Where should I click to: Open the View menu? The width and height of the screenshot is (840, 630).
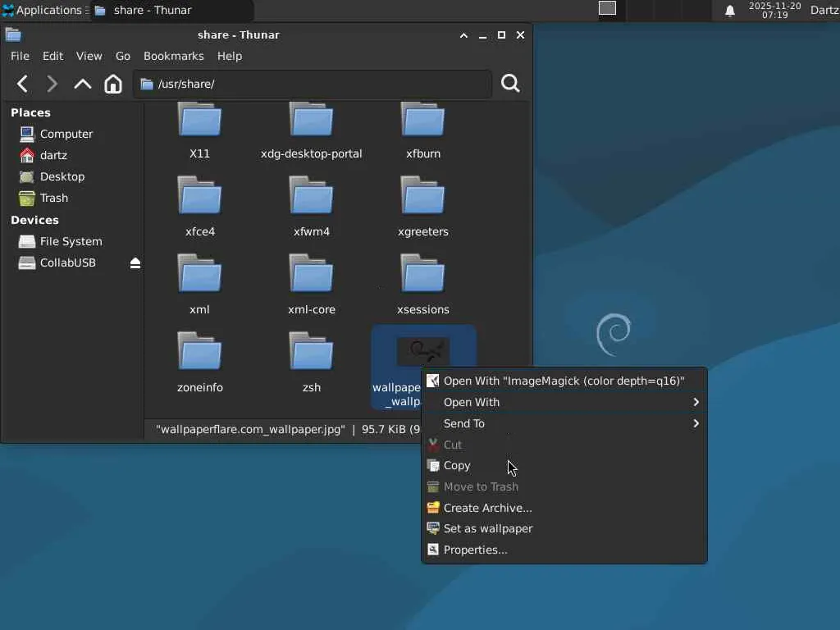point(89,57)
